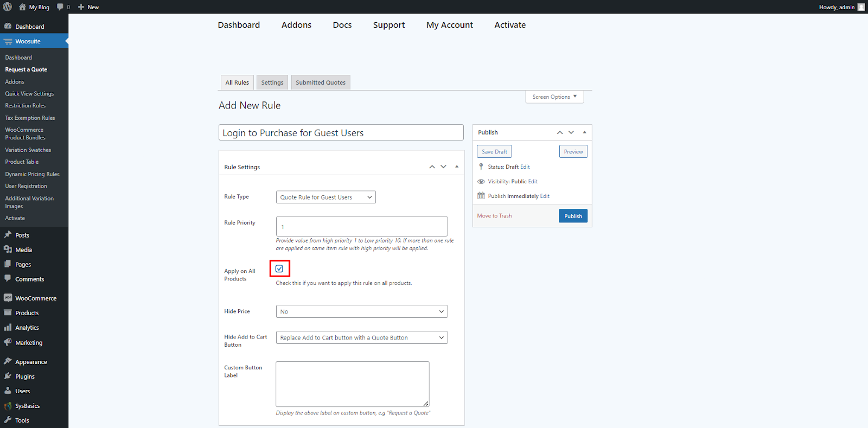Edit the Publish immediately schedule
Screen dimensions: 868x428
click(x=545, y=196)
